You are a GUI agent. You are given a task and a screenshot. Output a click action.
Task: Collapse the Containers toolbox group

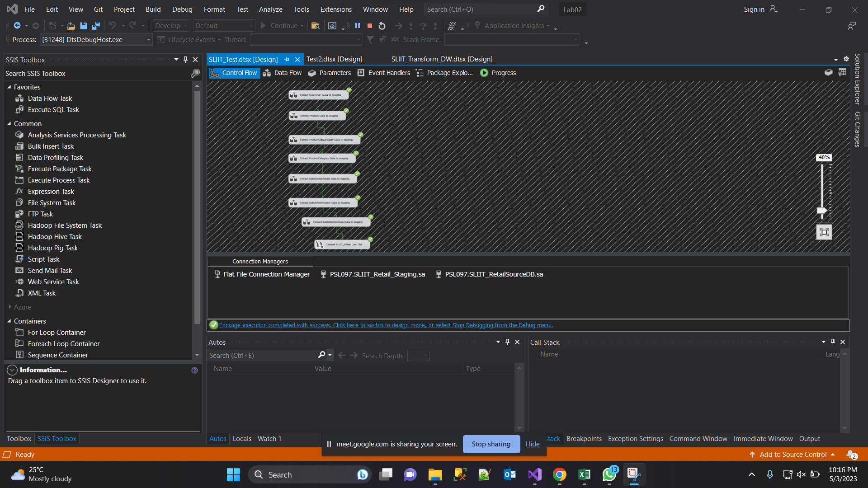coord(9,321)
